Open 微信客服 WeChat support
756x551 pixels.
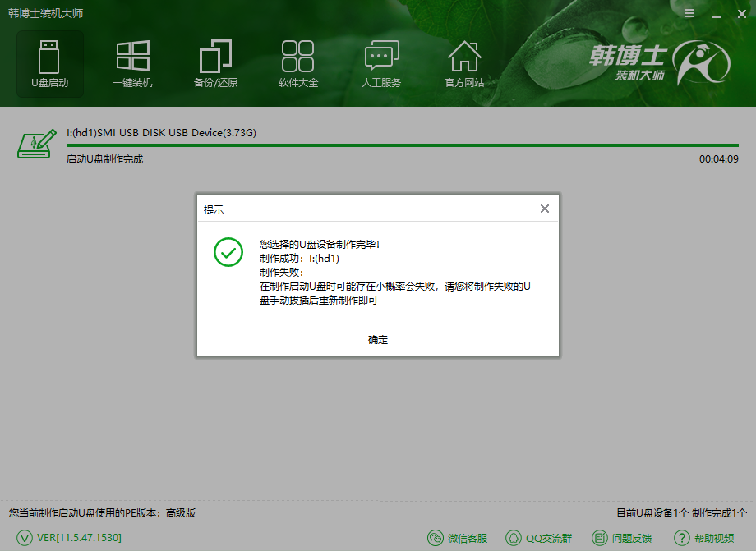(458, 538)
